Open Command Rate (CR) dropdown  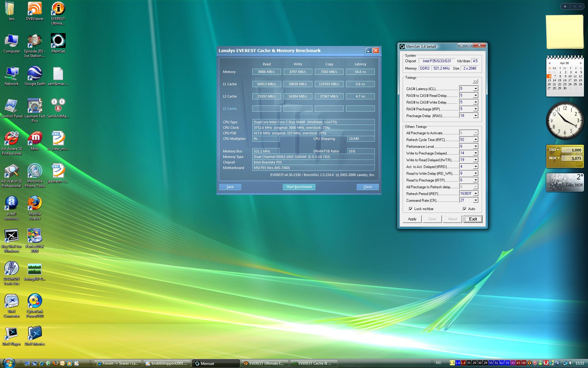(x=476, y=200)
